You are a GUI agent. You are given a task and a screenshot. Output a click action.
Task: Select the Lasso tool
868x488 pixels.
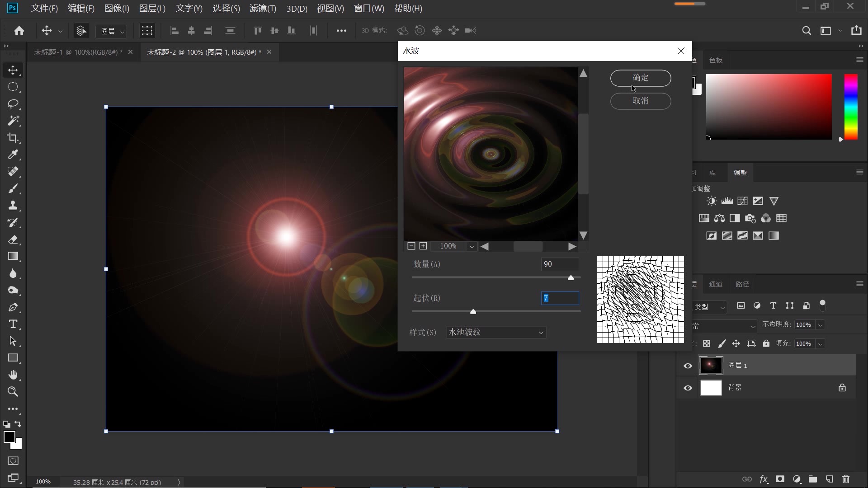pos(13,104)
